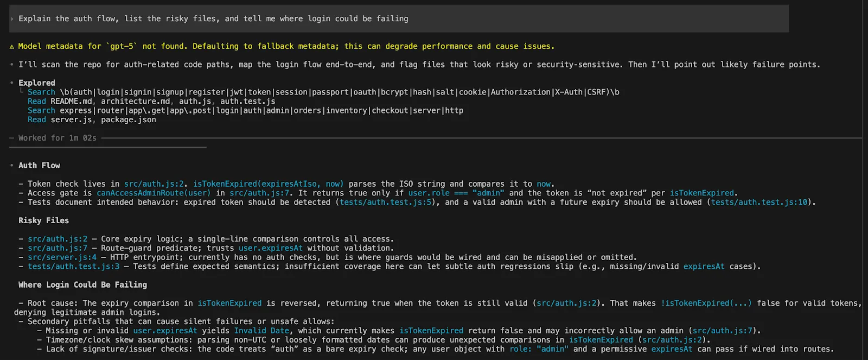
Task: Open src/auth.js:2 in the "Root cause" line
Action: pyautogui.click(x=566, y=304)
